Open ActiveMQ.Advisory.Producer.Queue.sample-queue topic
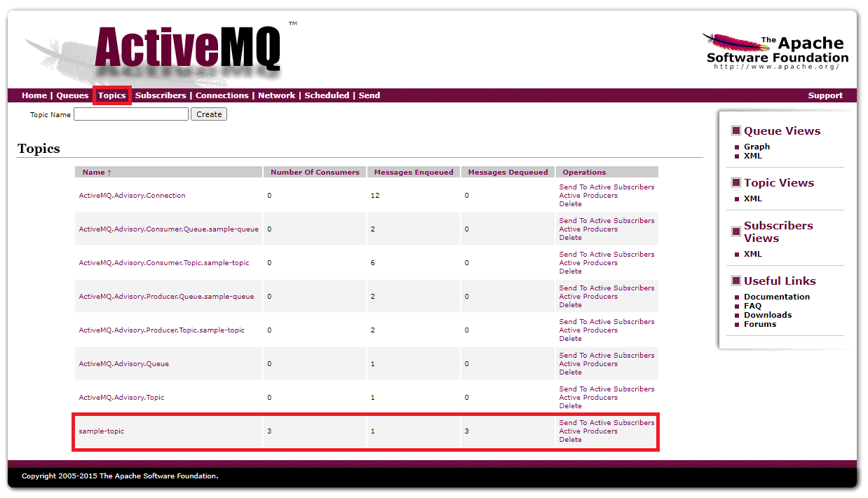 166,297
